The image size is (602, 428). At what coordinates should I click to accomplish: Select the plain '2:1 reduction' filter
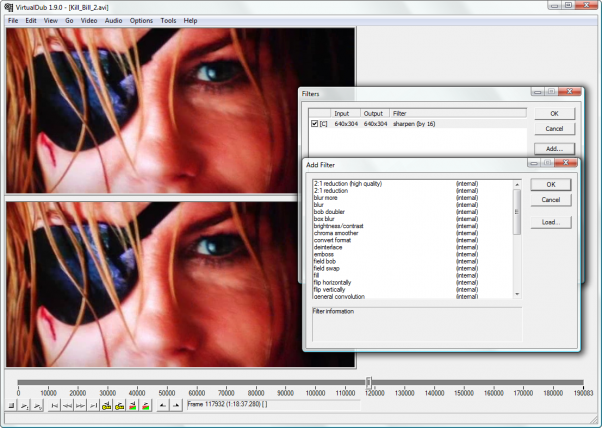point(413,190)
